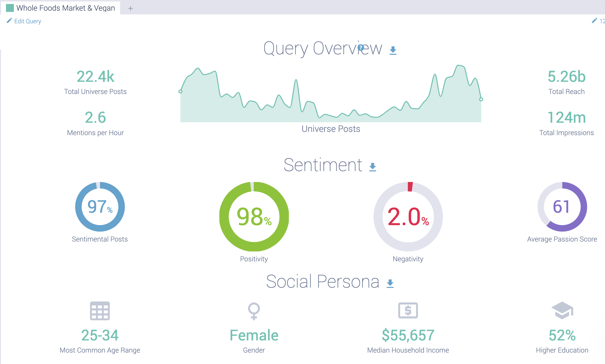Open the Edit Query link

click(28, 21)
